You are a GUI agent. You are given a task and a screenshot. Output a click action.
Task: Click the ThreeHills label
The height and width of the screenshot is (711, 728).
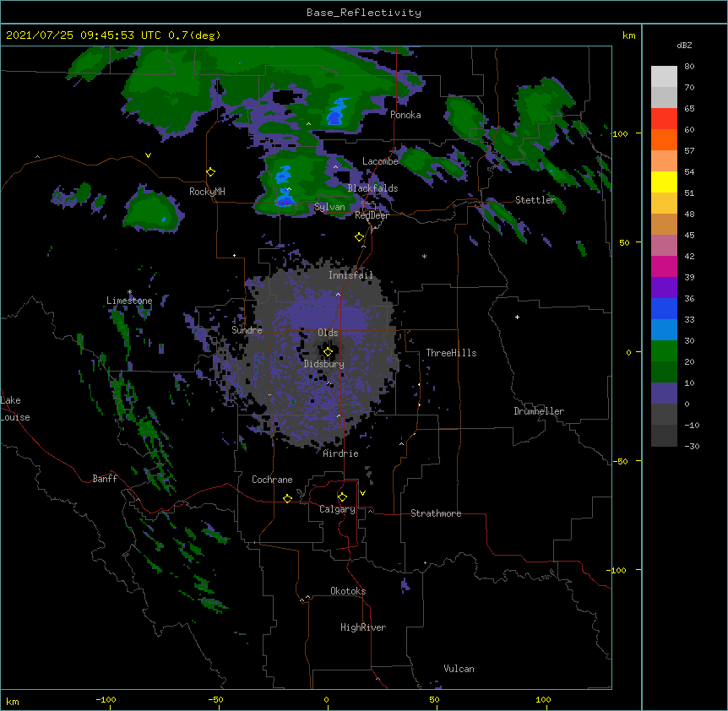tap(451, 353)
